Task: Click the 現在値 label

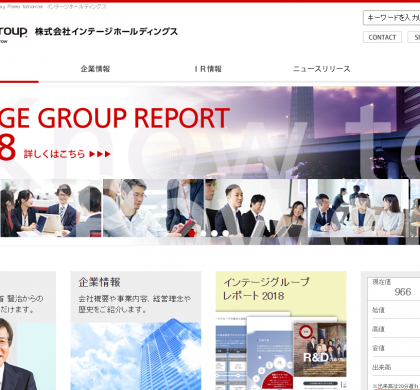Action: pyautogui.click(x=381, y=282)
